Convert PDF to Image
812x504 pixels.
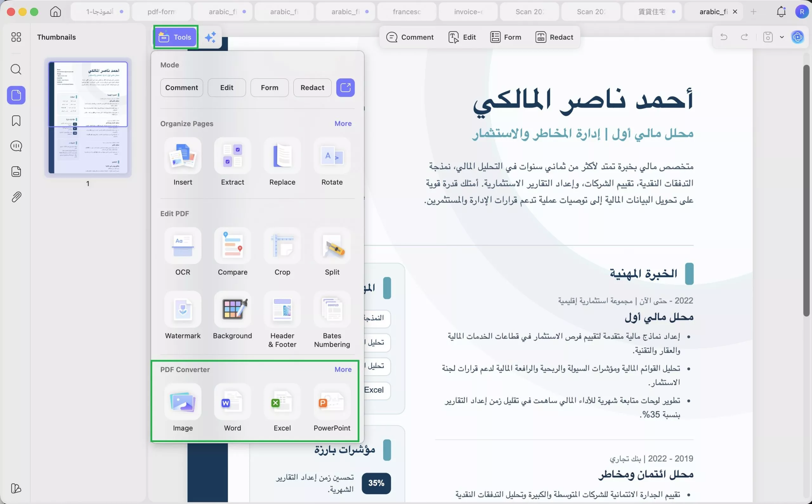tap(183, 408)
